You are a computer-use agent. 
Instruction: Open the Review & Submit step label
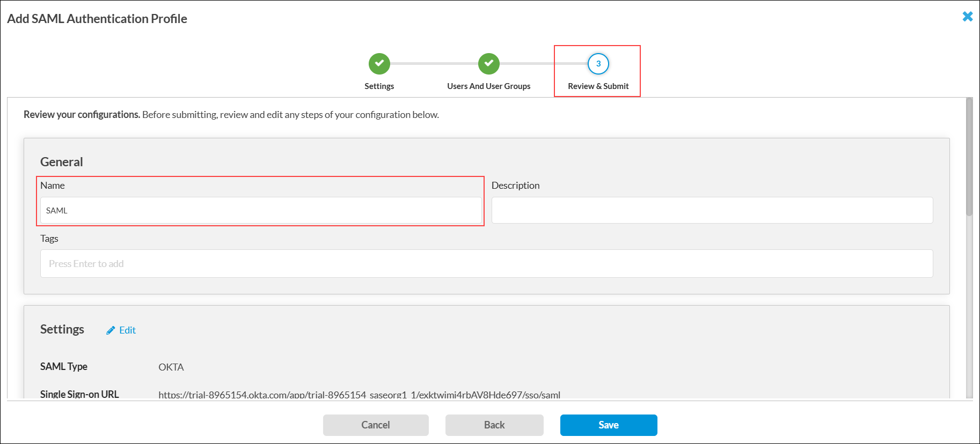[598, 86]
